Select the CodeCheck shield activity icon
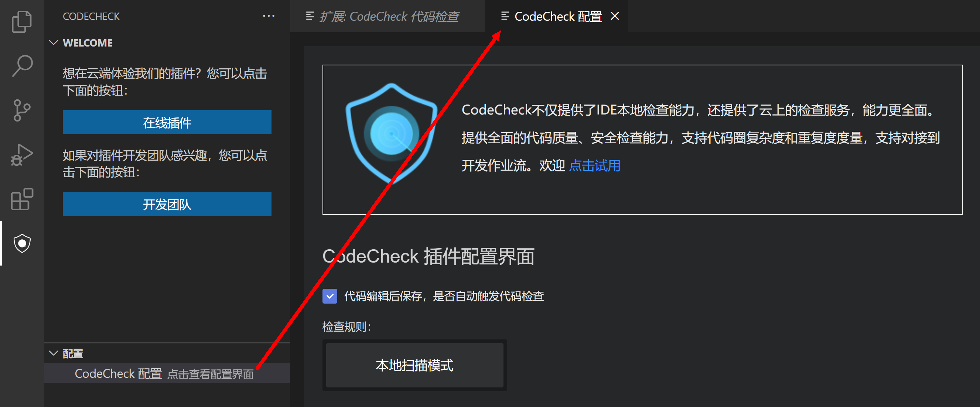The height and width of the screenshot is (407, 980). (x=22, y=243)
